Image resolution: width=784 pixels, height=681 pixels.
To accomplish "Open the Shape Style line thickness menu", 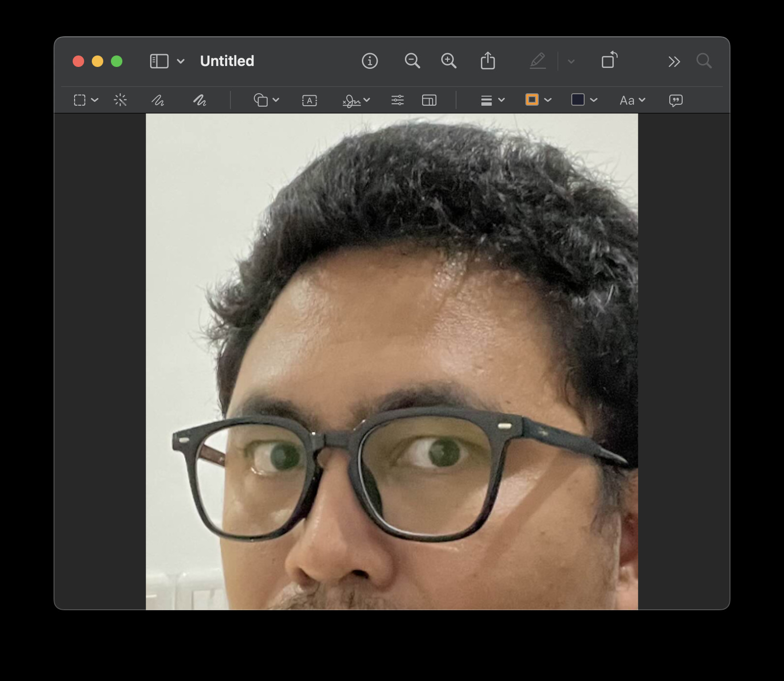I will click(492, 100).
